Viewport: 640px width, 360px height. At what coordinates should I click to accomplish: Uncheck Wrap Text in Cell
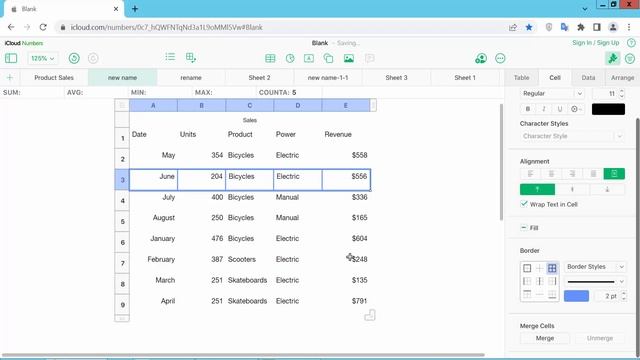524,204
